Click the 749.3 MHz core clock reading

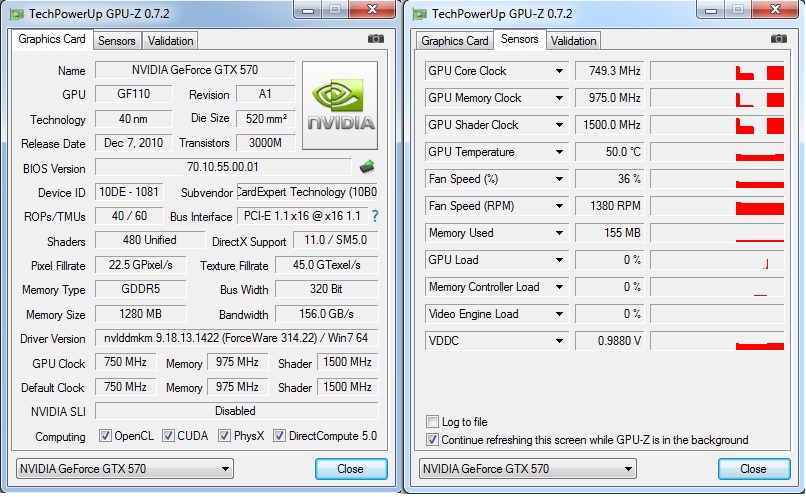click(x=609, y=71)
